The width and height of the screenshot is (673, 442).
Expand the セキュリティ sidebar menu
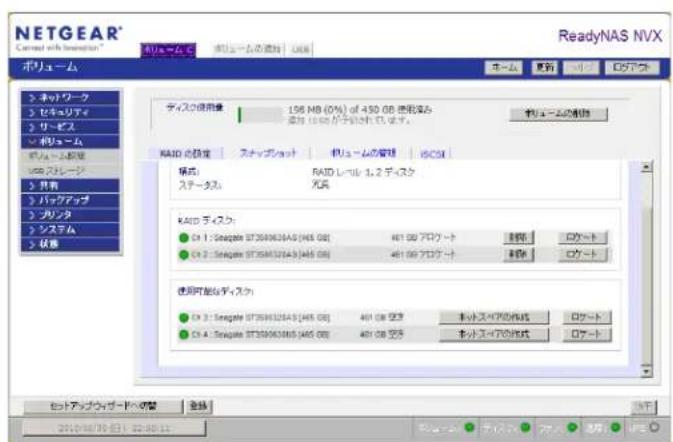(70, 112)
